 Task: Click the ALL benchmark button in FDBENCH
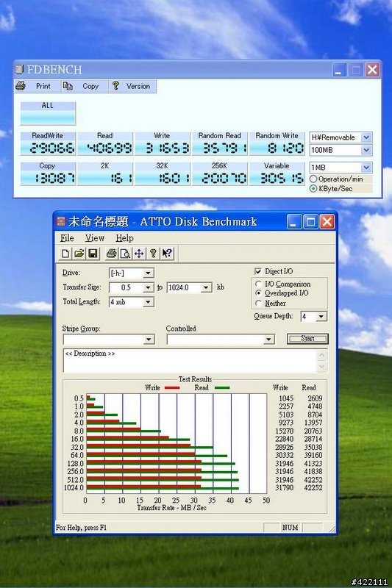point(48,113)
